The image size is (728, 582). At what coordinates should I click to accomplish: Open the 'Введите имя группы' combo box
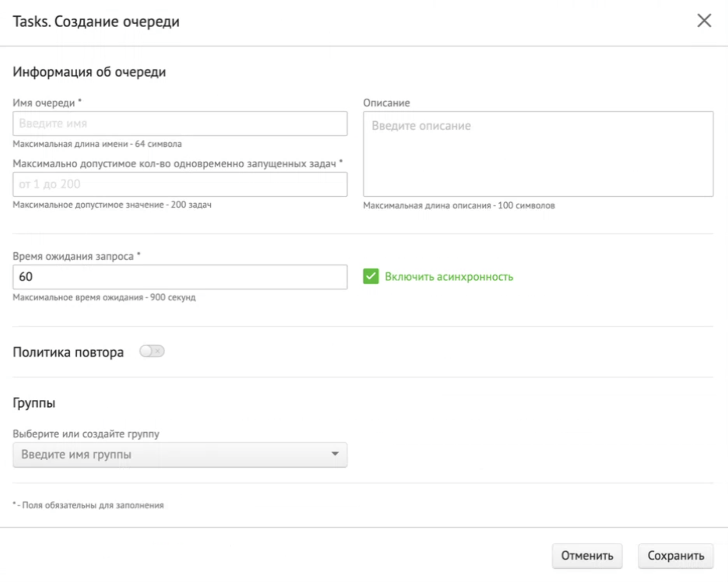click(172, 454)
